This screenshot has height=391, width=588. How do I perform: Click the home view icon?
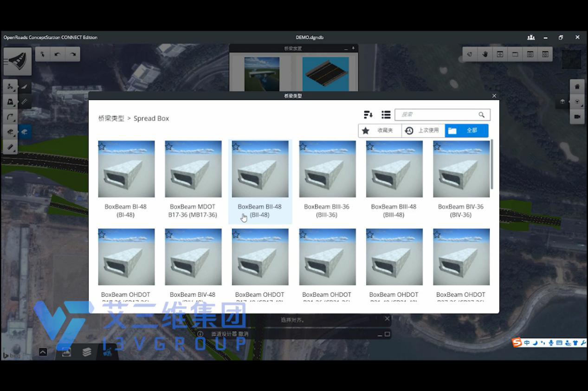click(x=577, y=86)
